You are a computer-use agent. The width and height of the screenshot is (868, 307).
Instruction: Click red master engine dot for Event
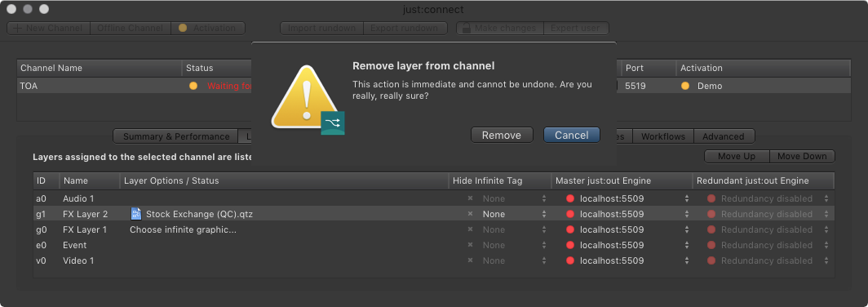[570, 245]
